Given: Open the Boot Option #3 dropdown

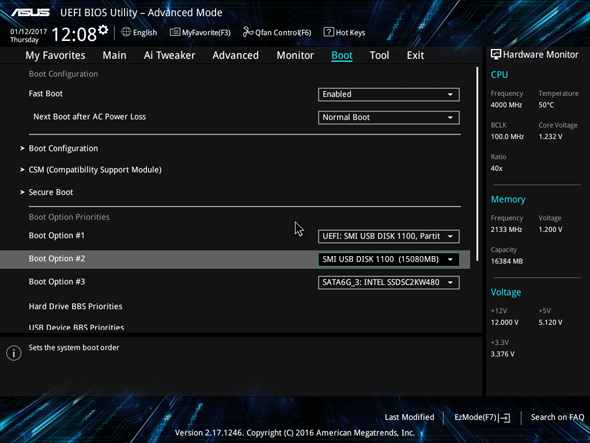Looking at the screenshot, I should tap(389, 282).
